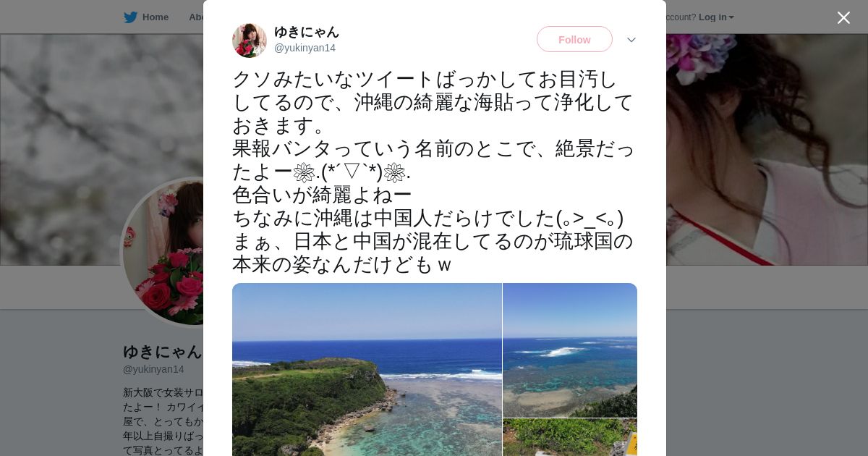868x456 pixels.
Task: Open the large coastal cliff photo
Action: tap(367, 369)
